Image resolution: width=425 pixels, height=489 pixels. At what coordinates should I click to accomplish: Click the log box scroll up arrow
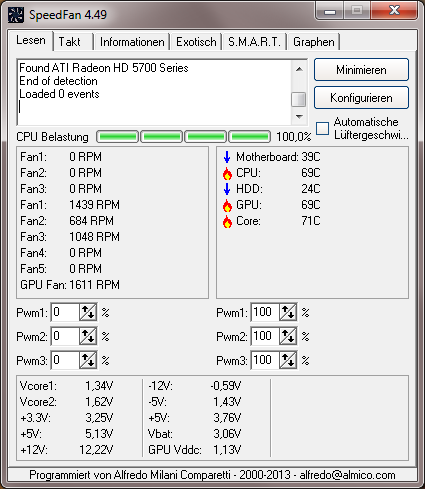(x=299, y=69)
